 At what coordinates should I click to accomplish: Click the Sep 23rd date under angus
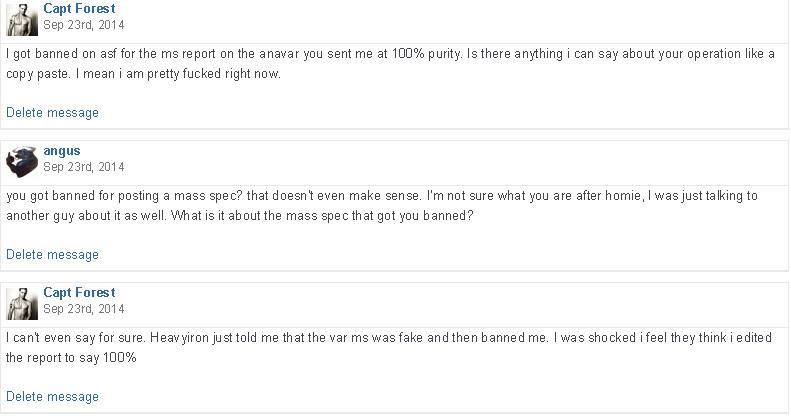pyautogui.click(x=84, y=167)
